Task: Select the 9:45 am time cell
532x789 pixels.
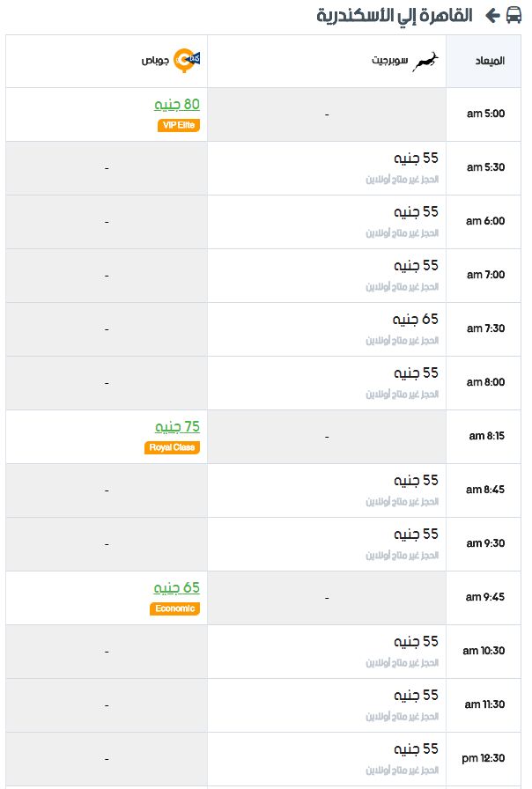Action: [x=484, y=597]
